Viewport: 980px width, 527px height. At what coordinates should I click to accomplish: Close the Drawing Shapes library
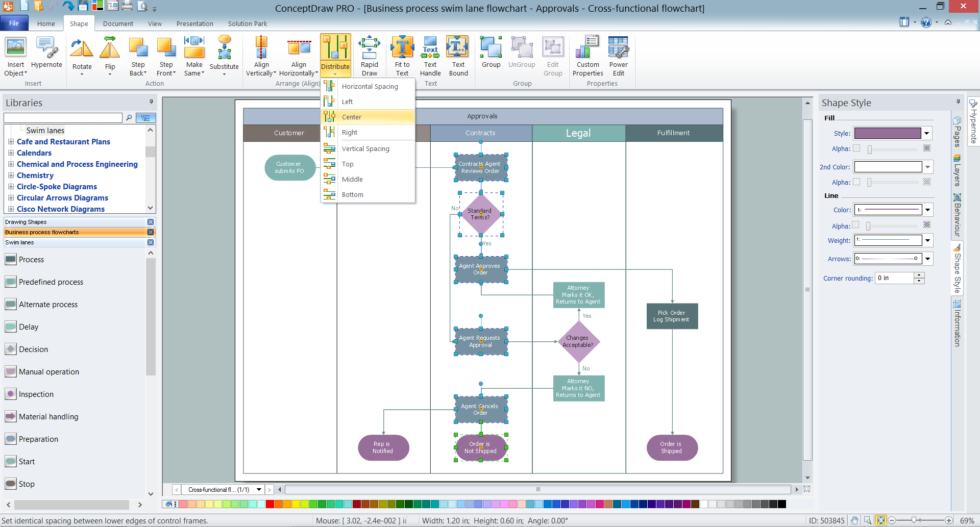pyautogui.click(x=151, y=222)
